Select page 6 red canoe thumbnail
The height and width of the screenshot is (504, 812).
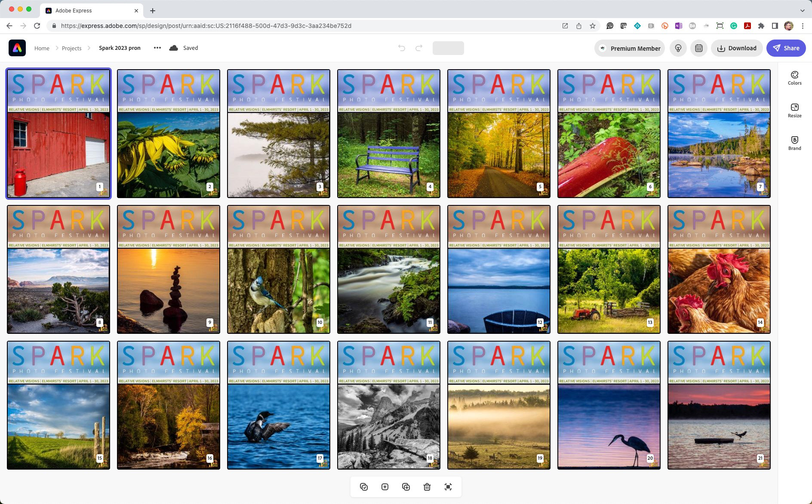click(x=609, y=134)
